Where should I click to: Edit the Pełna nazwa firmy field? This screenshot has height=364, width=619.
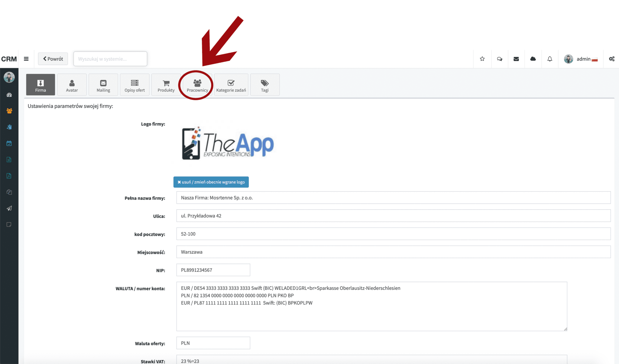[393, 198]
